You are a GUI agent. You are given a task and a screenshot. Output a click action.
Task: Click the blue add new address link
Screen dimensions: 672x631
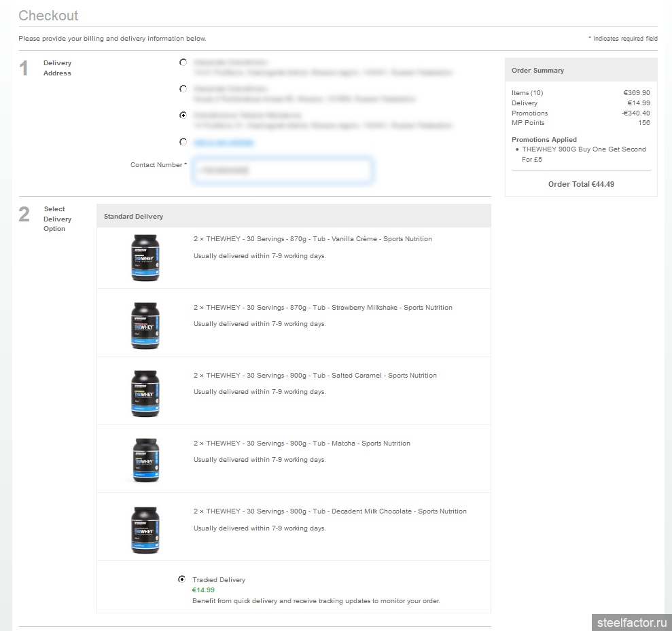[x=224, y=143]
